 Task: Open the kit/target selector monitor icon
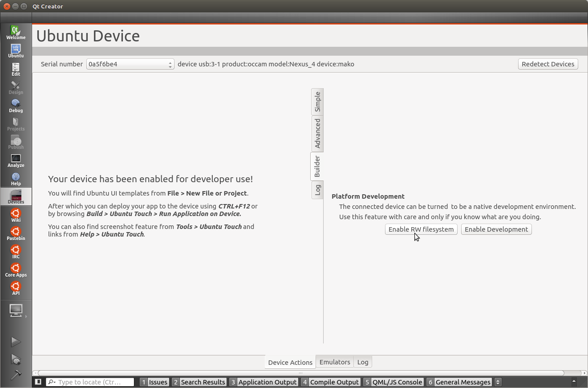pos(16,310)
